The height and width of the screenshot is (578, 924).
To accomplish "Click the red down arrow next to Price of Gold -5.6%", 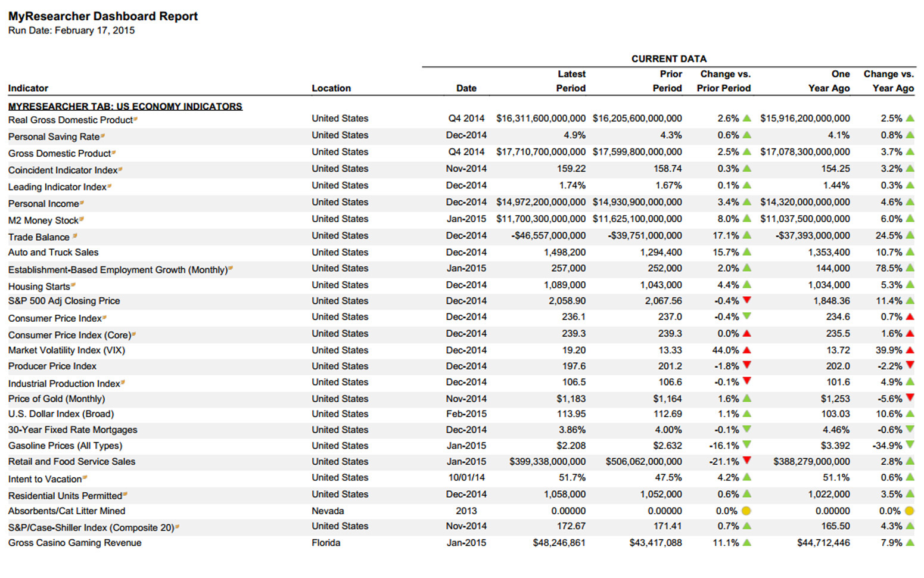I will click(910, 397).
